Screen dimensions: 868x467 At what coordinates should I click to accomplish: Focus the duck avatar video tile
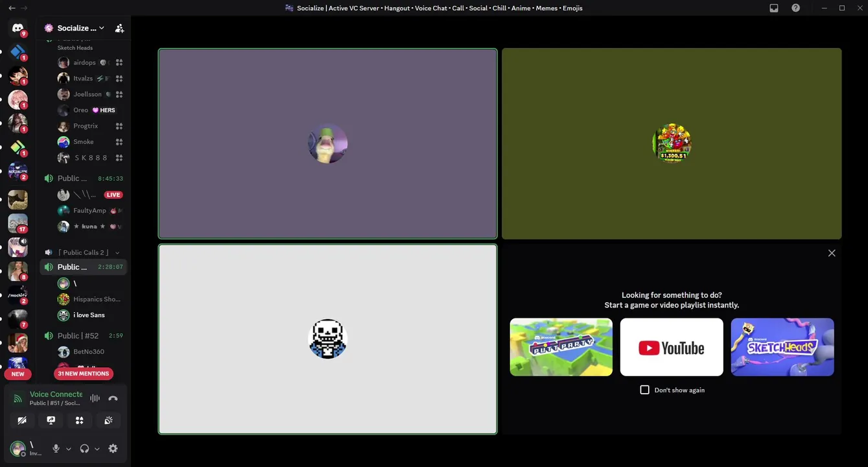328,143
